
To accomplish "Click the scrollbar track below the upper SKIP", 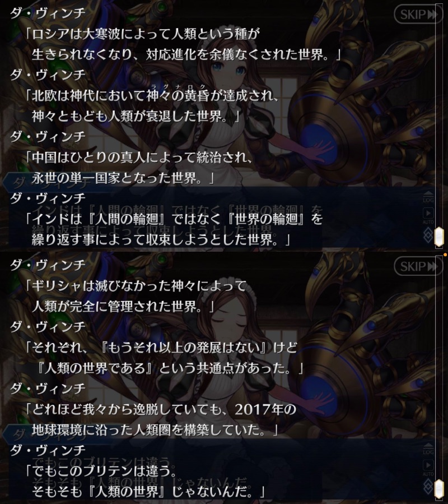I will (439, 126).
